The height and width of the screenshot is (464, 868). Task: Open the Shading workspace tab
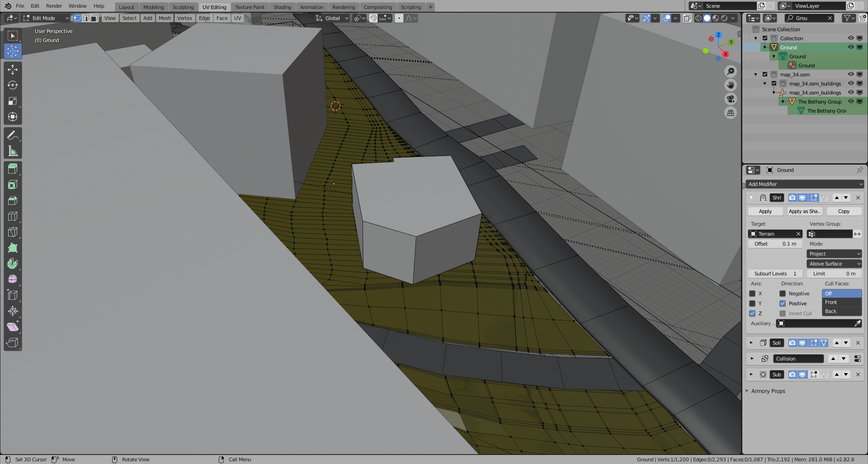[282, 7]
